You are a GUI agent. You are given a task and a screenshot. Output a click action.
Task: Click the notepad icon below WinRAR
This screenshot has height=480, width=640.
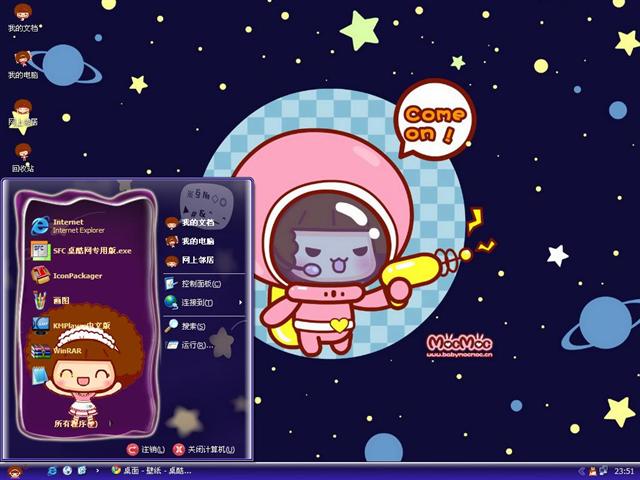pos(40,376)
